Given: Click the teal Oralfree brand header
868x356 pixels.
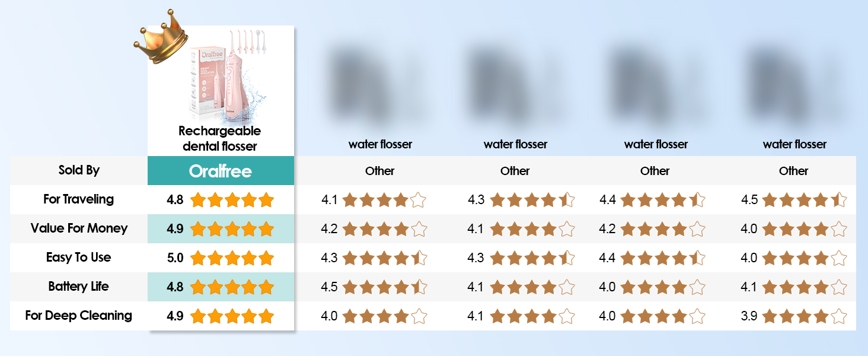Looking at the screenshot, I should click(221, 171).
